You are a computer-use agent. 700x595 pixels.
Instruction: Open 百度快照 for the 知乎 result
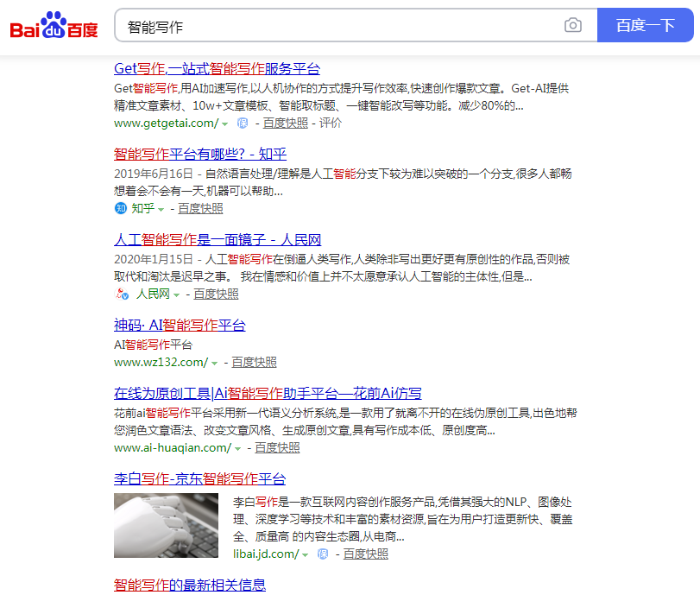point(200,208)
